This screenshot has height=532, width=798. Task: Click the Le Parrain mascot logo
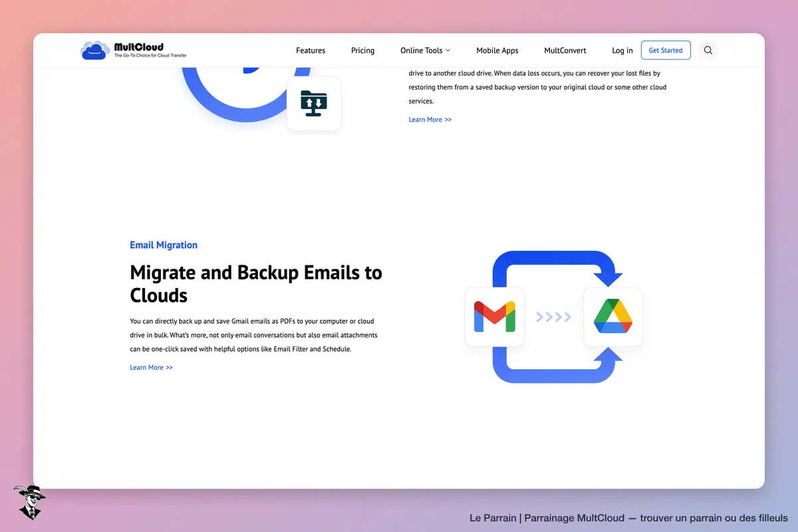(29, 502)
